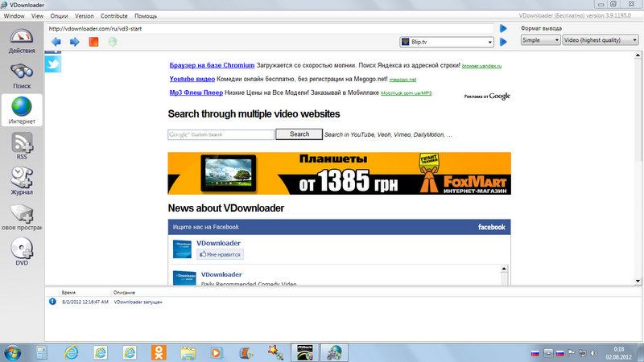Open Windows Start orb
This screenshot has width=644, height=362.
click(12, 352)
